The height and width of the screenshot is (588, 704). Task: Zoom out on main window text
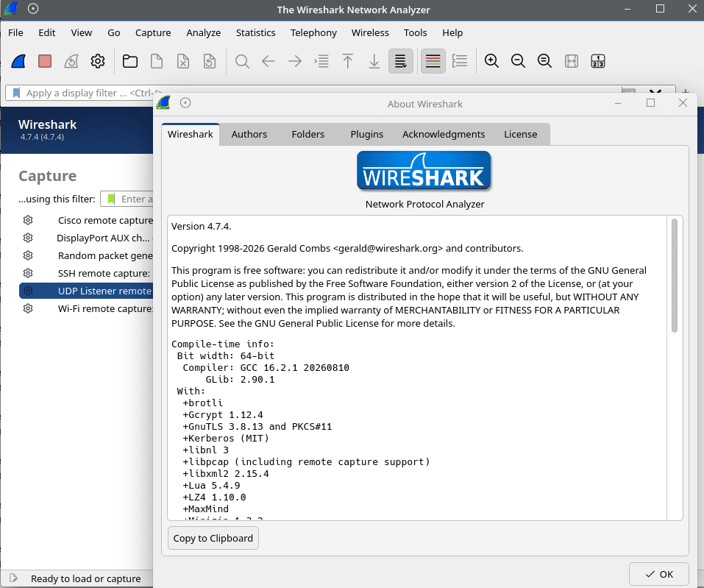[x=518, y=61]
